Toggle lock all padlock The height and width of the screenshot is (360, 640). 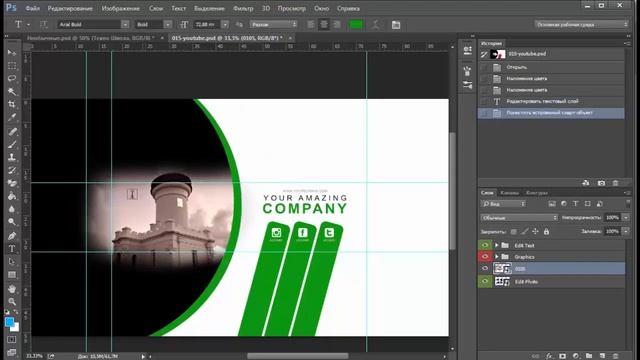tap(547, 231)
